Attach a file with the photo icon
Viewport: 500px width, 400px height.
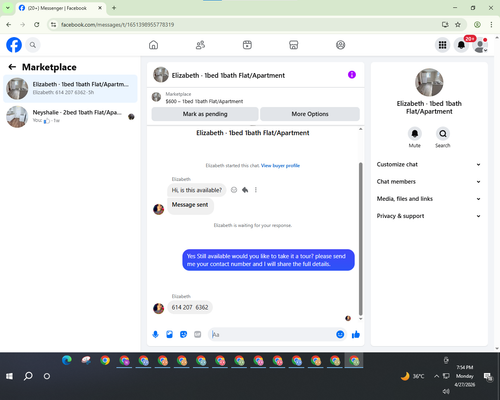[x=169, y=334]
